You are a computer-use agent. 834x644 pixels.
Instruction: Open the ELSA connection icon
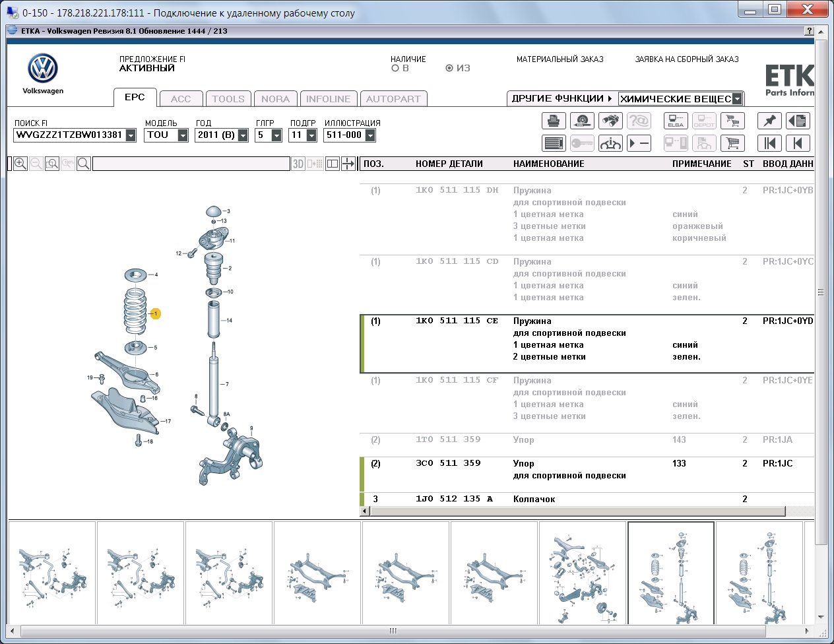(676, 121)
